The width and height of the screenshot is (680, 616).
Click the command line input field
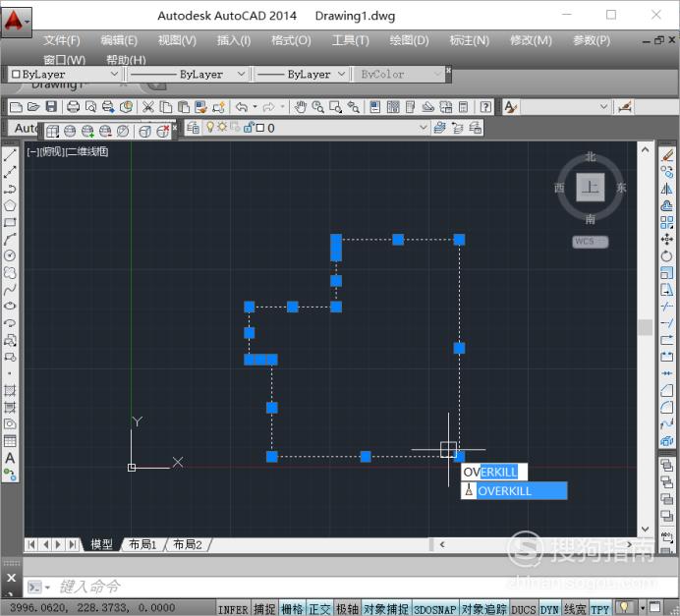coord(338,587)
